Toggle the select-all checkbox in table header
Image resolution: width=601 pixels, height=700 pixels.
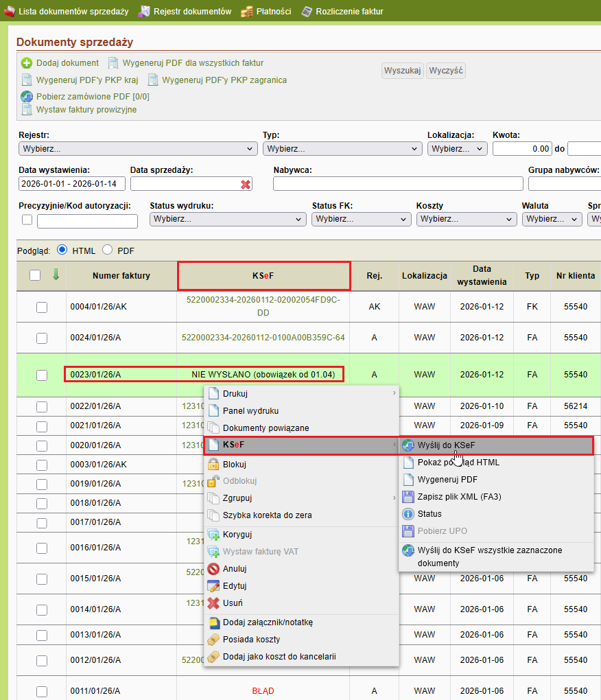coord(36,275)
